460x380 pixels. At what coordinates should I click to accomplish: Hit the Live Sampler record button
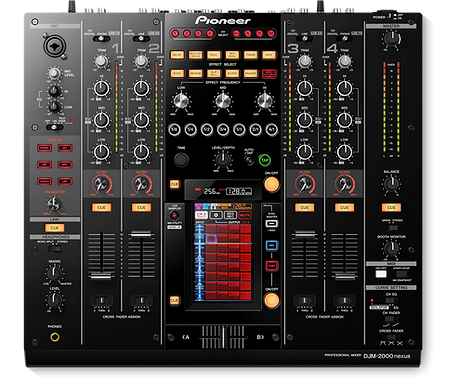click(x=174, y=216)
